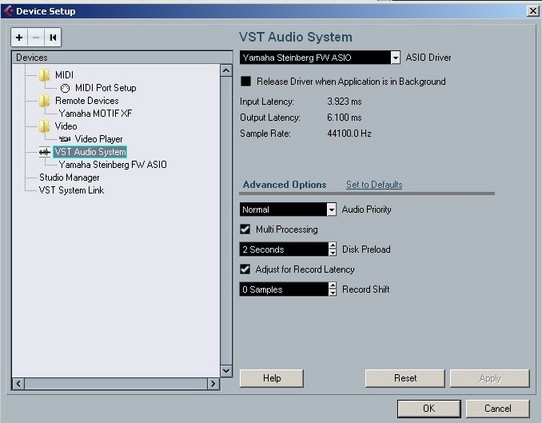Click the plus Add Device button
The image size is (542, 423).
(x=19, y=37)
